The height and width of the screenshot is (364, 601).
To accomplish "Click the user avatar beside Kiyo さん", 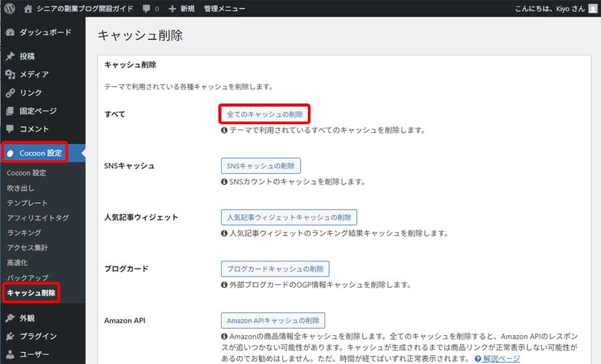I will pyautogui.click(x=592, y=9).
